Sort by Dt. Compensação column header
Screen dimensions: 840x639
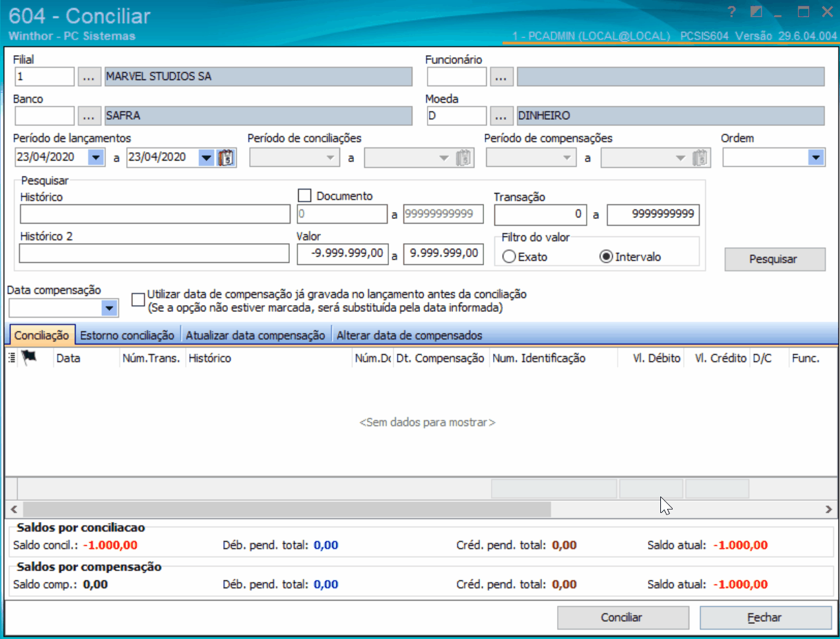(441, 358)
